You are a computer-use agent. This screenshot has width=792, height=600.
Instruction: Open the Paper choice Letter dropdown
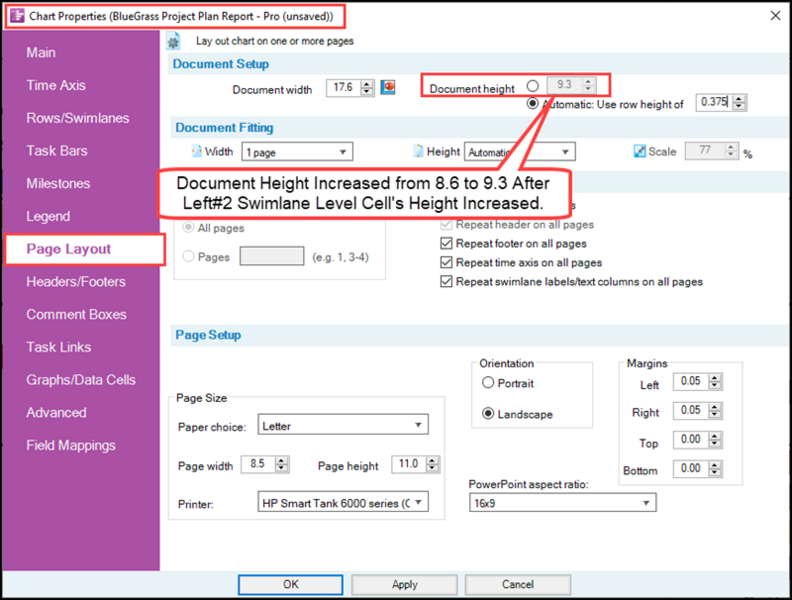(x=343, y=425)
